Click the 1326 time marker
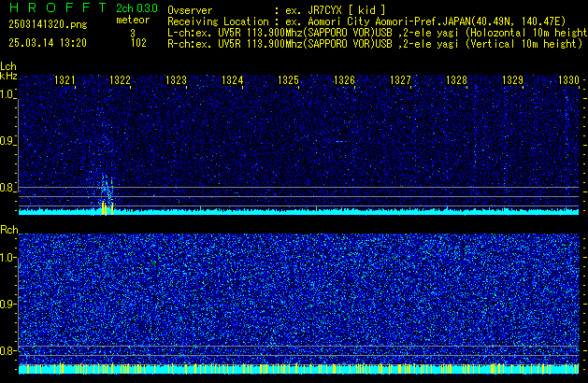The image size is (588, 383). (x=344, y=80)
